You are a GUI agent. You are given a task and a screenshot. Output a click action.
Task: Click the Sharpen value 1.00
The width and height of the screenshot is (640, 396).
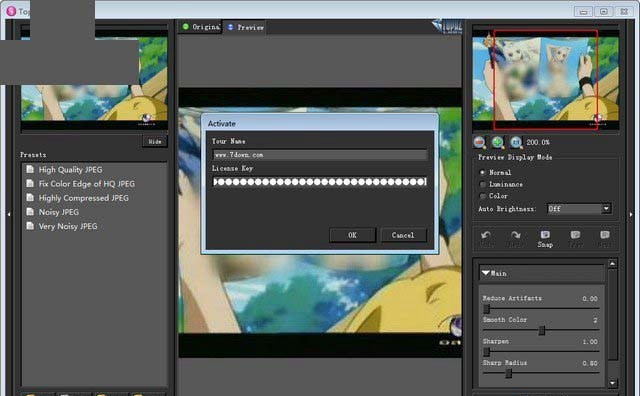pyautogui.click(x=590, y=341)
